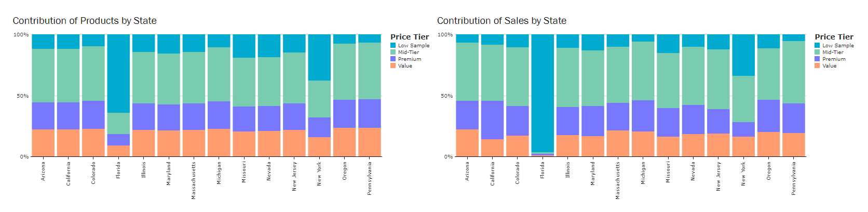Click the Price Tier legend title in Sales chart

(x=834, y=37)
